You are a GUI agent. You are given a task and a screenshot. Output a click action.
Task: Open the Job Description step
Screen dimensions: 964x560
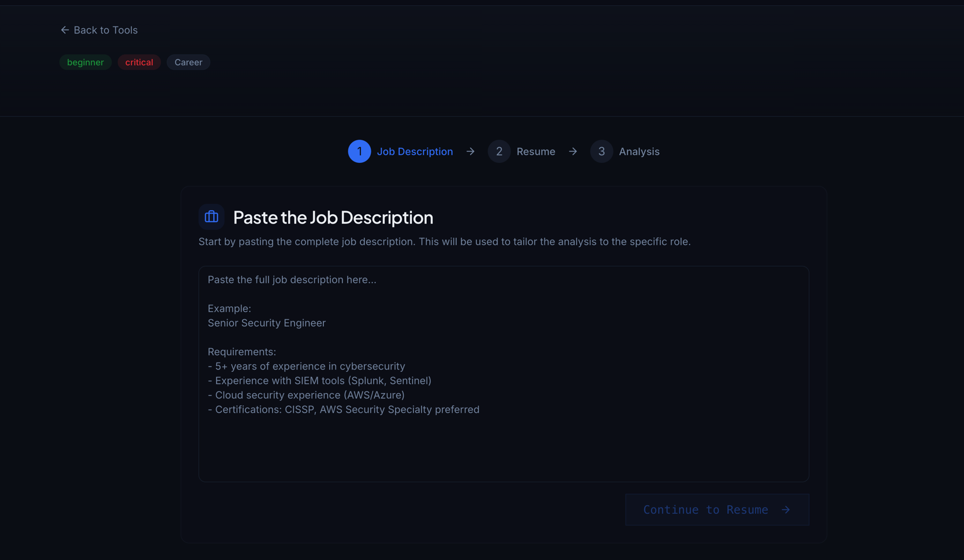pyautogui.click(x=415, y=151)
